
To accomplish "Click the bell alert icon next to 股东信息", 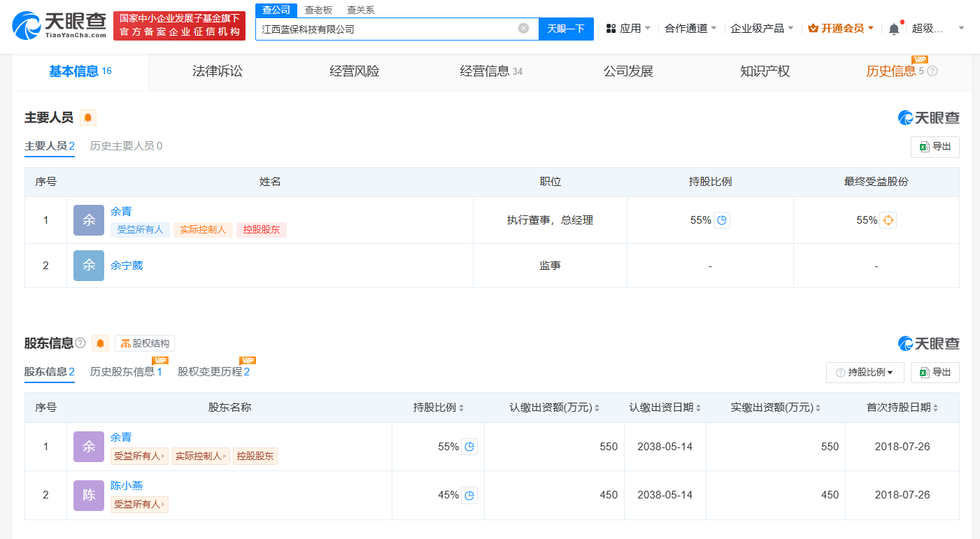I will tap(101, 343).
